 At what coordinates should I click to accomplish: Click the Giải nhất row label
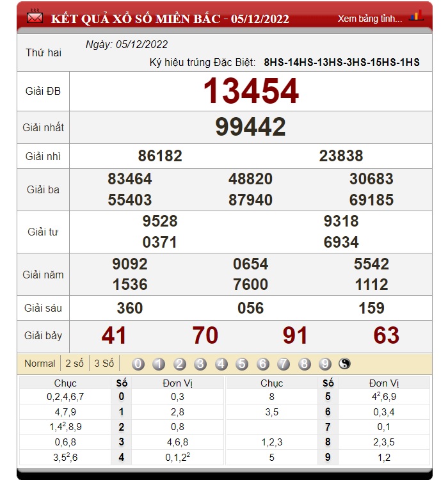(43, 127)
